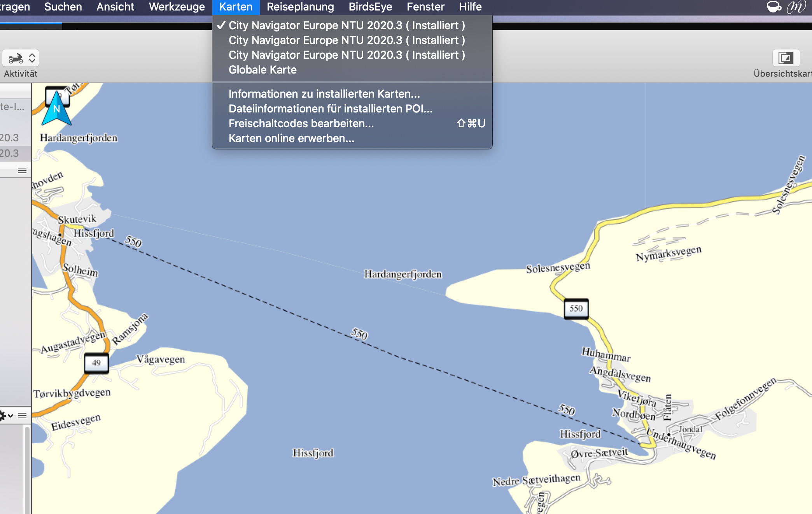This screenshot has width=812, height=514.
Task: Click the motorcycle Aktivität profile icon
Action: coord(16,58)
